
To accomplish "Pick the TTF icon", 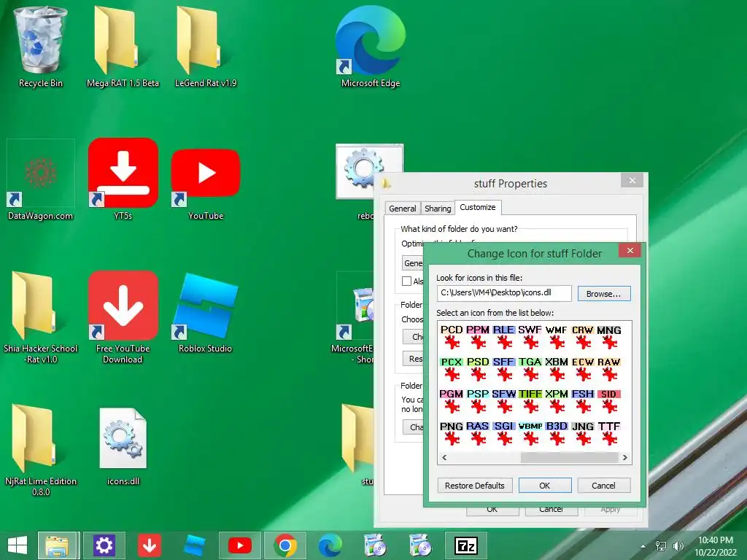I will [x=609, y=433].
